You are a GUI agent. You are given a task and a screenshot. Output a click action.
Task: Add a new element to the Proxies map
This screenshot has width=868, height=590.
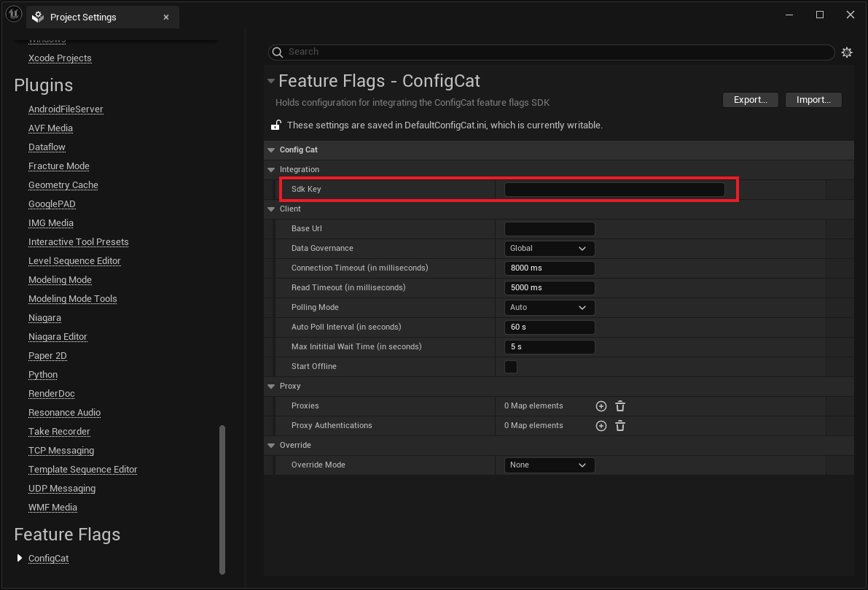pos(601,405)
